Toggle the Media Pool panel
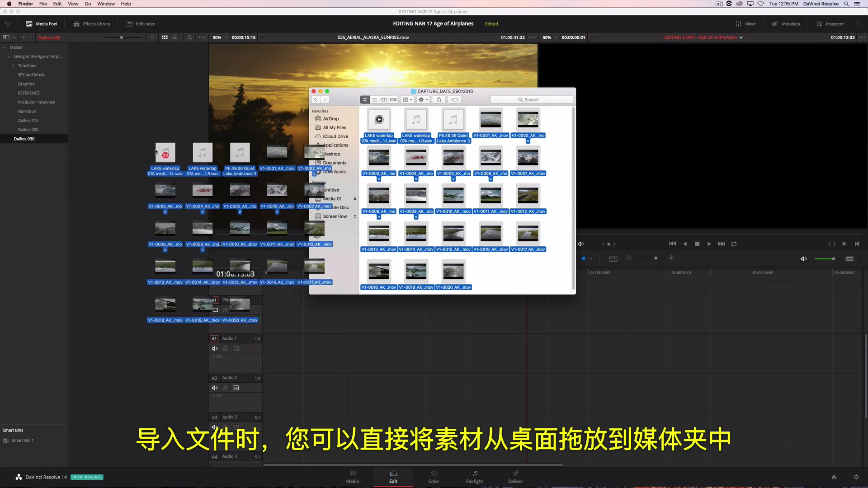 tap(42, 24)
